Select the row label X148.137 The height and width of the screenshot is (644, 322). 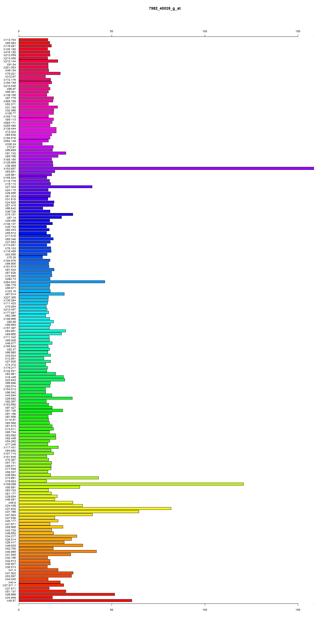(10, 224)
